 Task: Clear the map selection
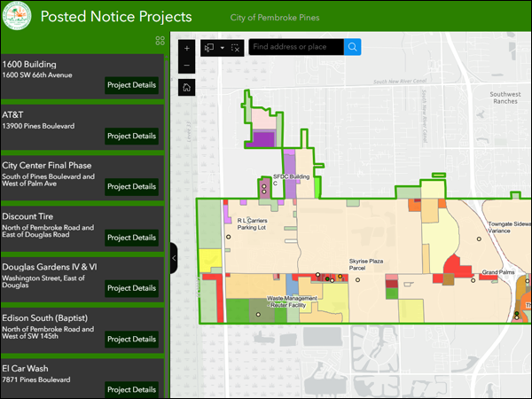(236, 47)
